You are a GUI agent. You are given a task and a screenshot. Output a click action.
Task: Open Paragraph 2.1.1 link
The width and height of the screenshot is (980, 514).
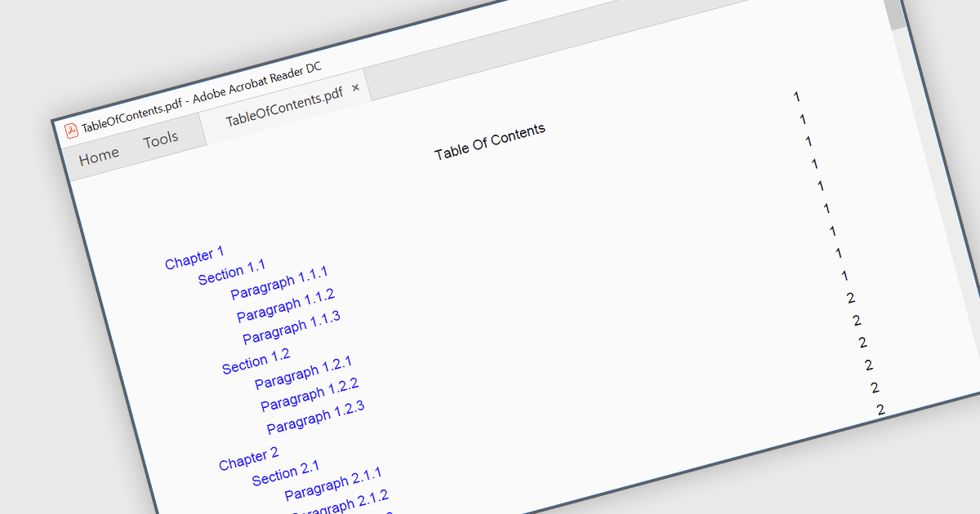(x=333, y=485)
